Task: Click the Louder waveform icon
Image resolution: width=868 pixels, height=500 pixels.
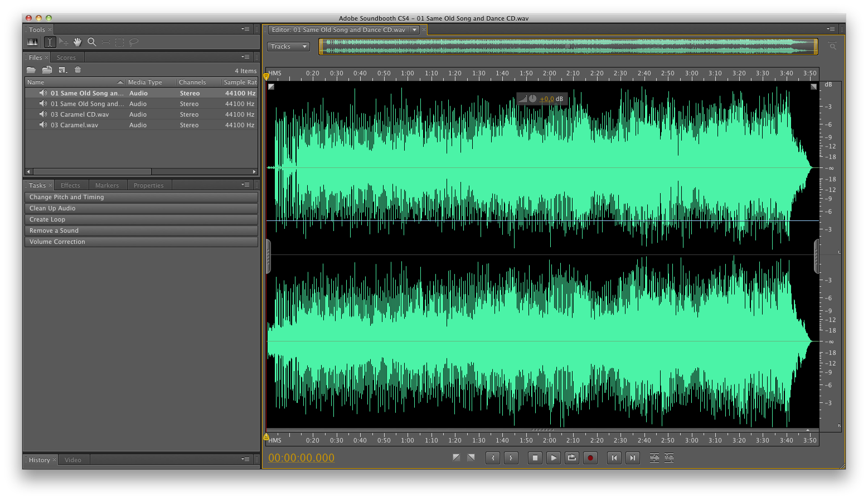Action: pos(654,458)
